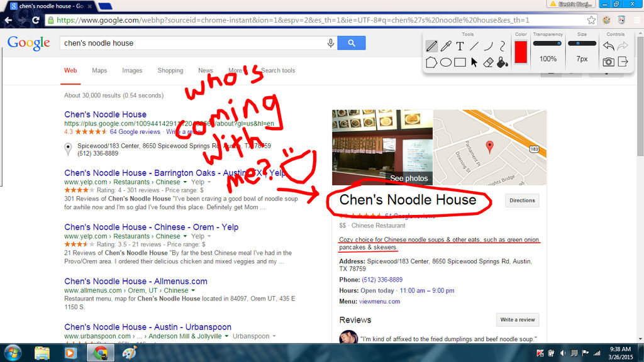Adjust the Size slider handle
Image resolution: width=644 pixels, height=362 pixels.
pyautogui.click(x=578, y=43)
